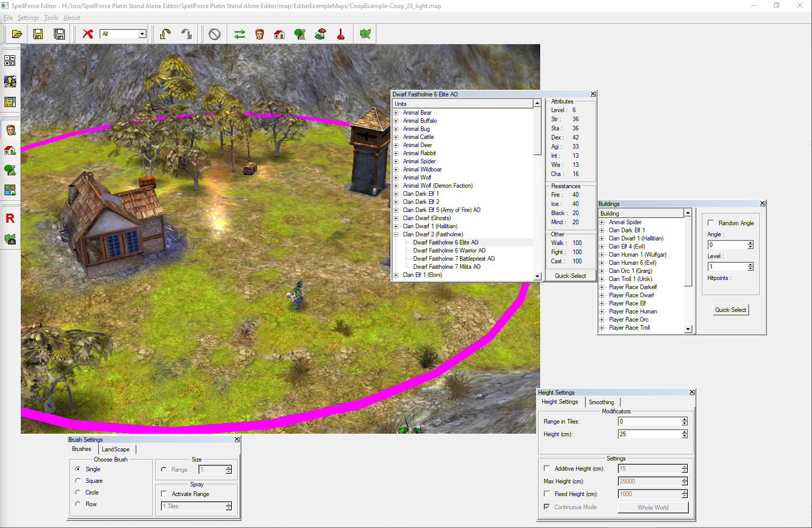The width and height of the screenshot is (812, 528).
Task: Increase the Angle stepper value
Action: [751, 243]
